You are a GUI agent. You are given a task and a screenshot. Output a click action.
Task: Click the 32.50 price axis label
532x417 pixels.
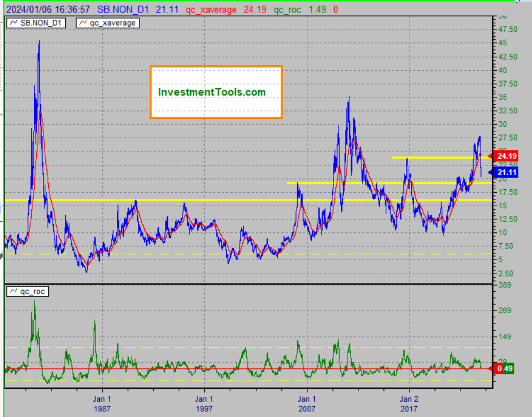pyautogui.click(x=508, y=111)
